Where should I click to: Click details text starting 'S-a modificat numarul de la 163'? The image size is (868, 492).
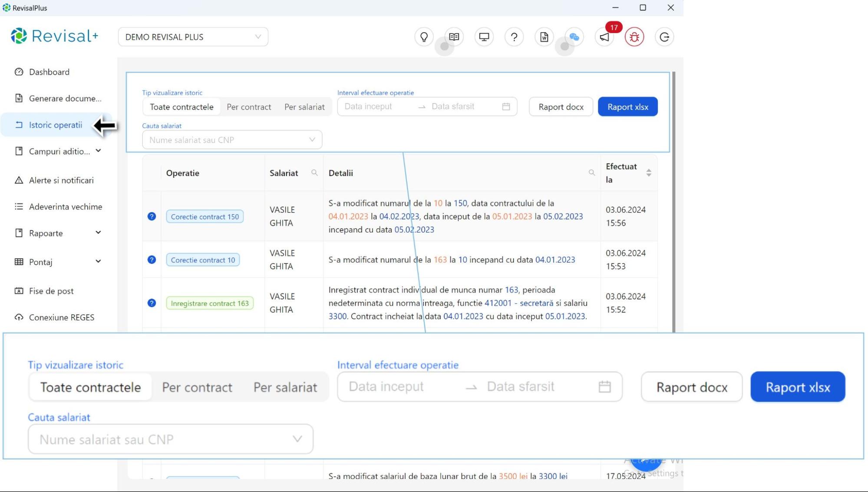point(452,259)
